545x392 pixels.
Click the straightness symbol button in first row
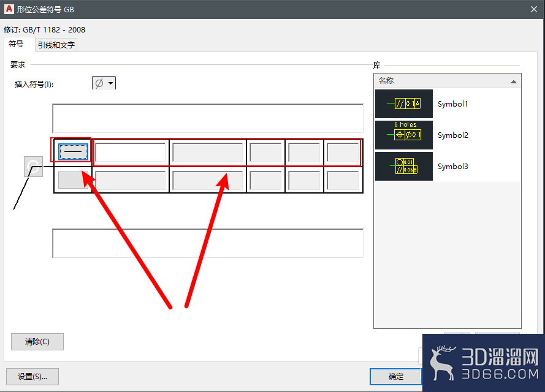(73, 152)
